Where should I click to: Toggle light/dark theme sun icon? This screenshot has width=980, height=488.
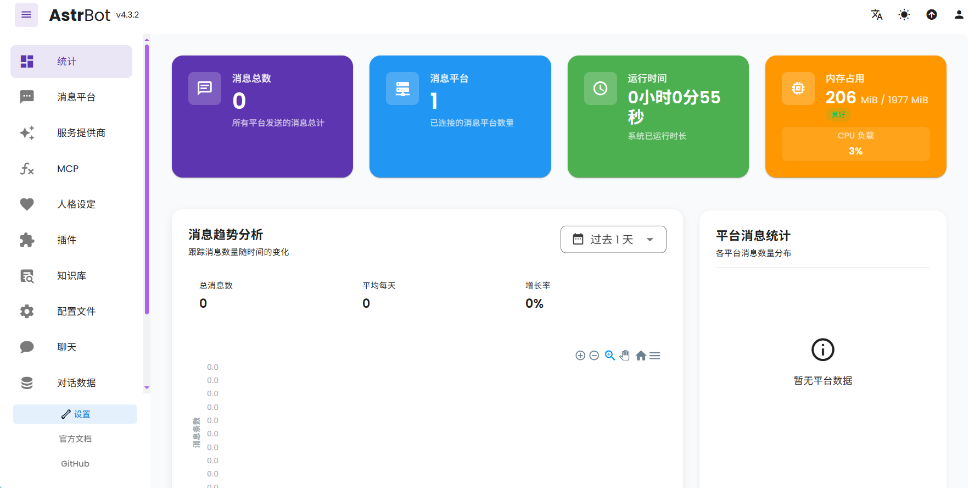click(904, 15)
